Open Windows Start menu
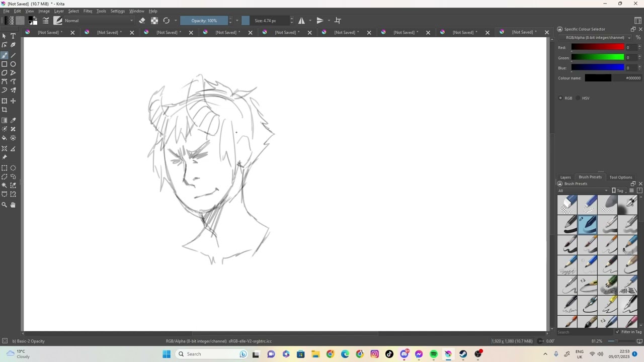Viewport: 644px width, 362px height. click(167, 354)
